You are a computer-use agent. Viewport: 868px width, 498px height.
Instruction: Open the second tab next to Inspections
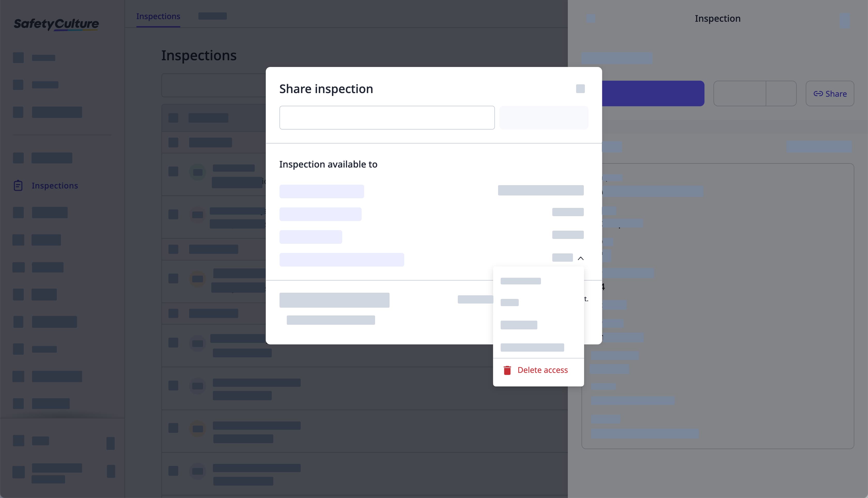213,16
